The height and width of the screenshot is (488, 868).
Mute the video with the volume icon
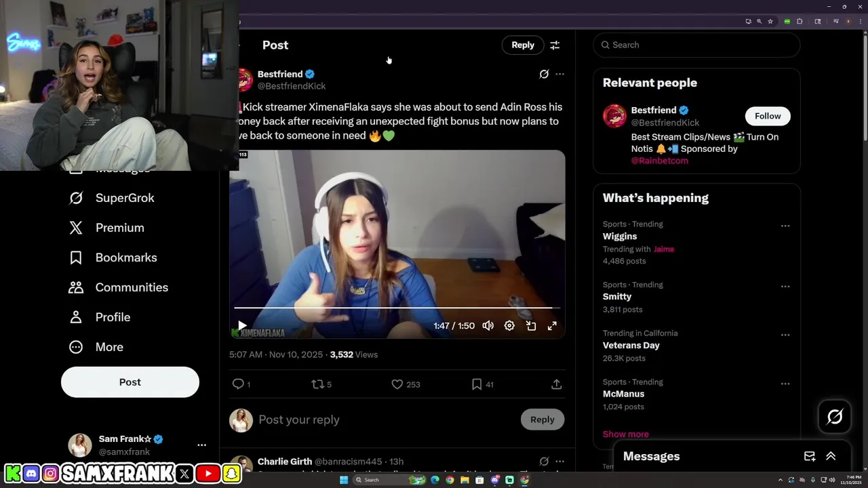(488, 326)
